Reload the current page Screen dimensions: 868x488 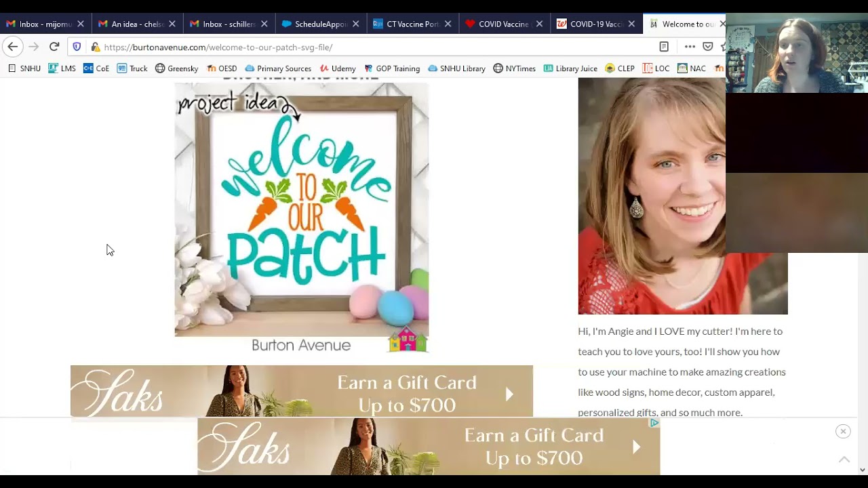[x=54, y=47]
